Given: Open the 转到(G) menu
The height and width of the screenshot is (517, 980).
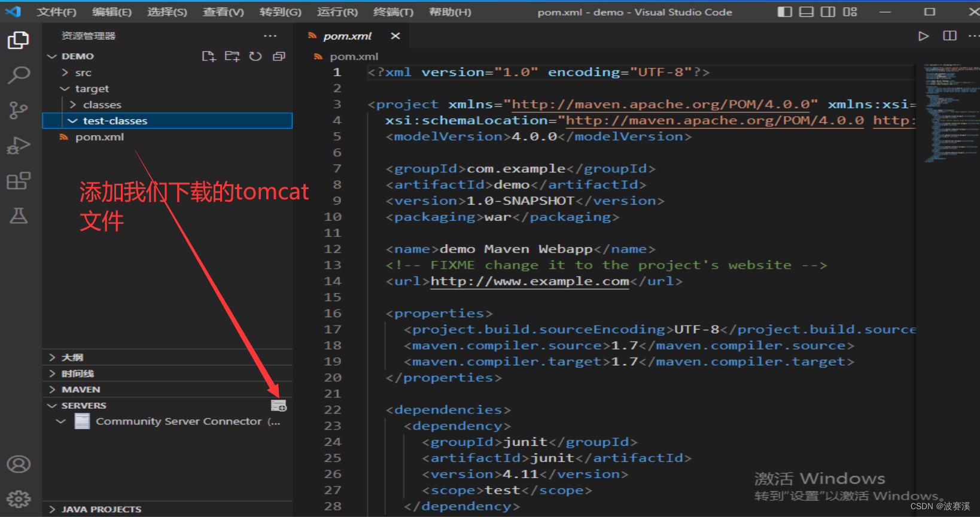Looking at the screenshot, I should [281, 12].
